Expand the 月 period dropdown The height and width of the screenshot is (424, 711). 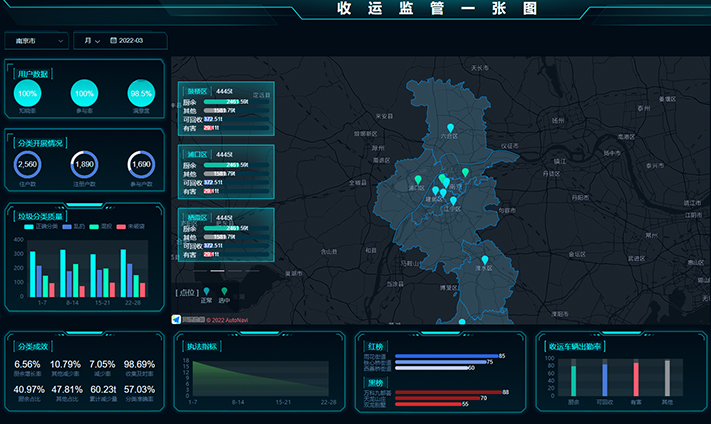[x=91, y=41]
